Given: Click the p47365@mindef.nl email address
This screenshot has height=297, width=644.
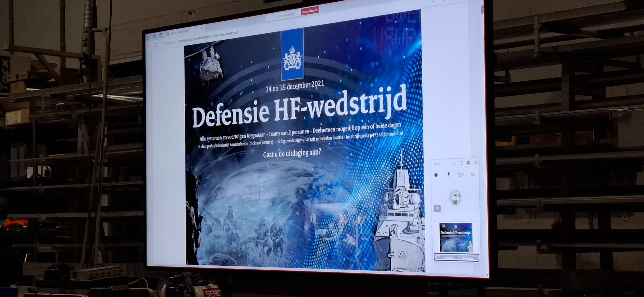Looking at the screenshot, I should point(386,135).
